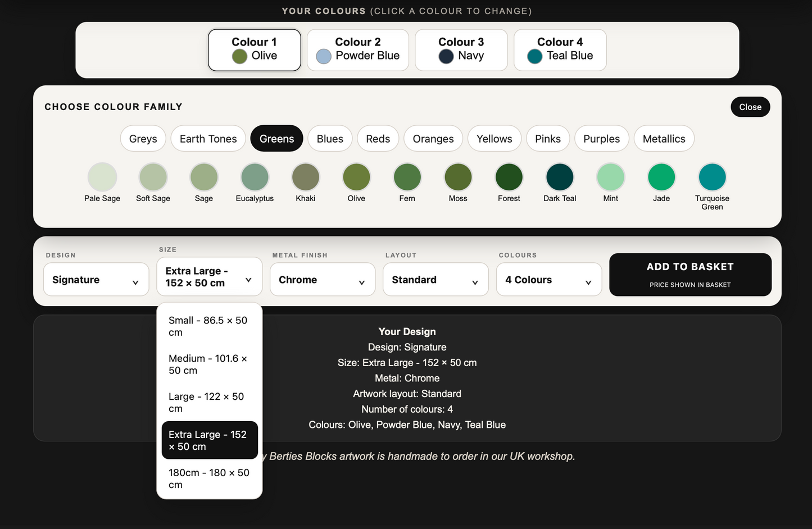This screenshot has width=812, height=529.
Task: Open the Design Signature dropdown
Action: 96,280
